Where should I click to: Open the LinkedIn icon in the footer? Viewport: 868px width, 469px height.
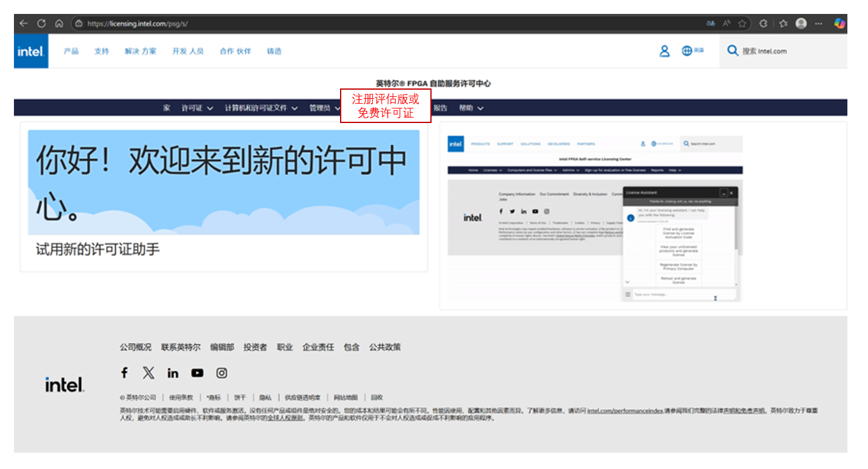[x=173, y=373]
